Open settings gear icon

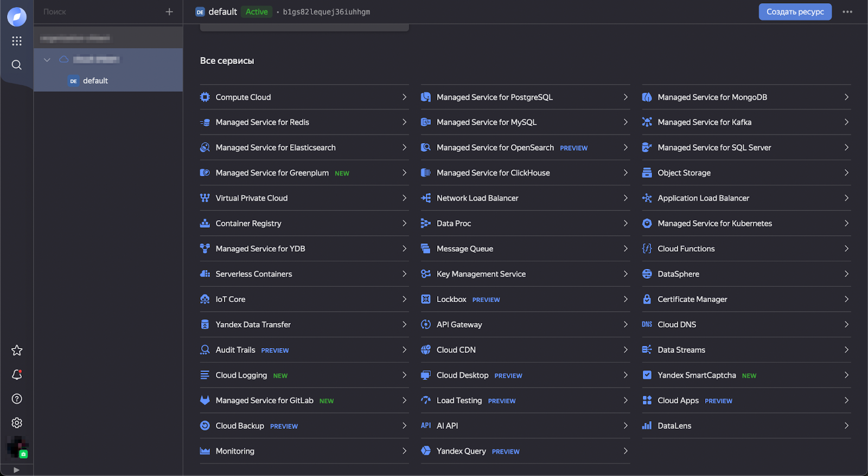click(17, 423)
